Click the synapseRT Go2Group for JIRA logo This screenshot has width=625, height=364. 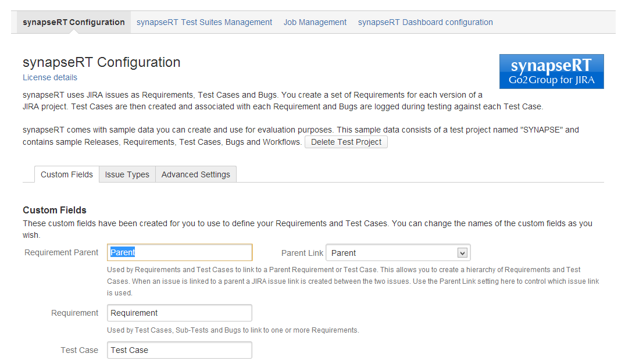551,72
